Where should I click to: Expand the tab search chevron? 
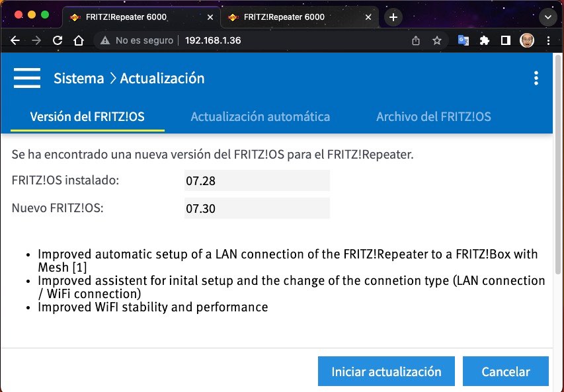coord(548,17)
